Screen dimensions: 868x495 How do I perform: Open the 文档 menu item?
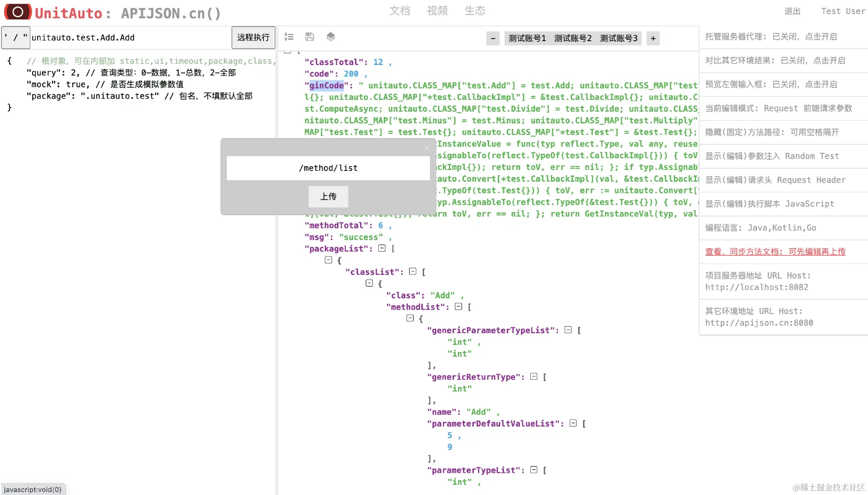pyautogui.click(x=400, y=11)
